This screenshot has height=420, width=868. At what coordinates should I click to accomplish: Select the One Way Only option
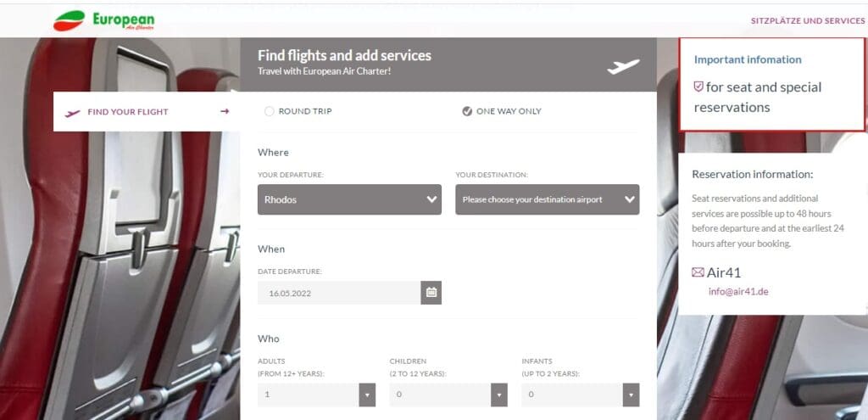[x=467, y=111]
